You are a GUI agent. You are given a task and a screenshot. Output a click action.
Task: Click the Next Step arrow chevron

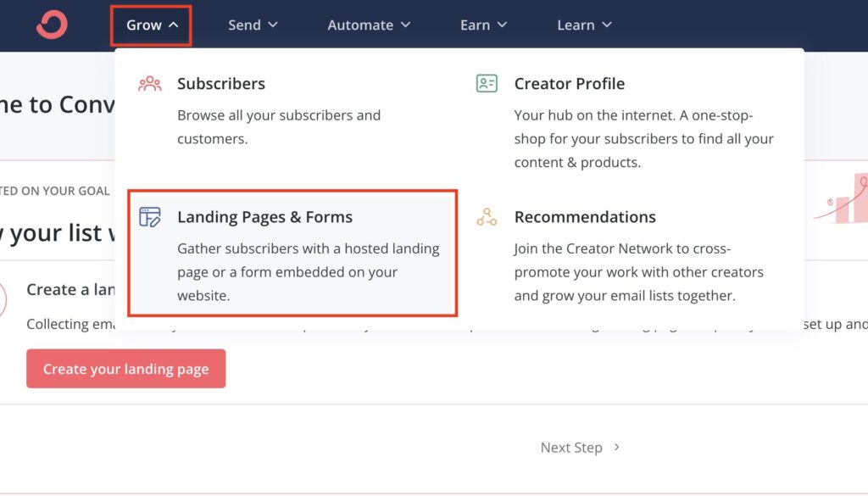tap(617, 447)
